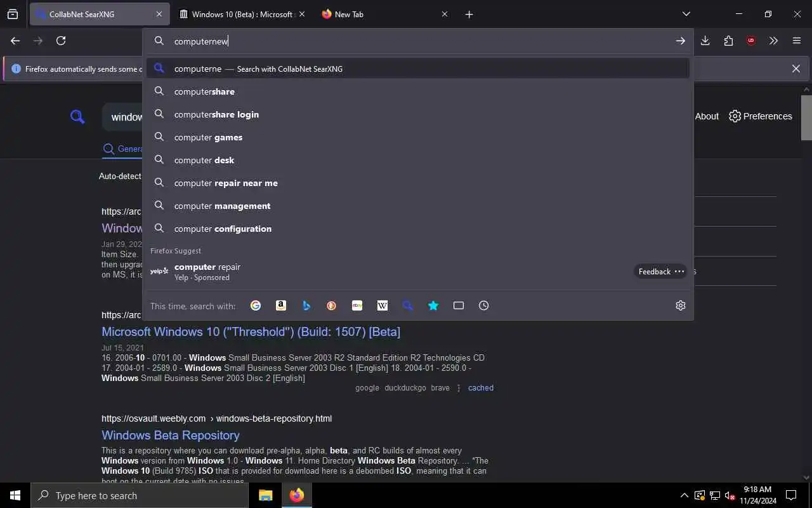Open Preferences on SearXNG page

click(761, 116)
